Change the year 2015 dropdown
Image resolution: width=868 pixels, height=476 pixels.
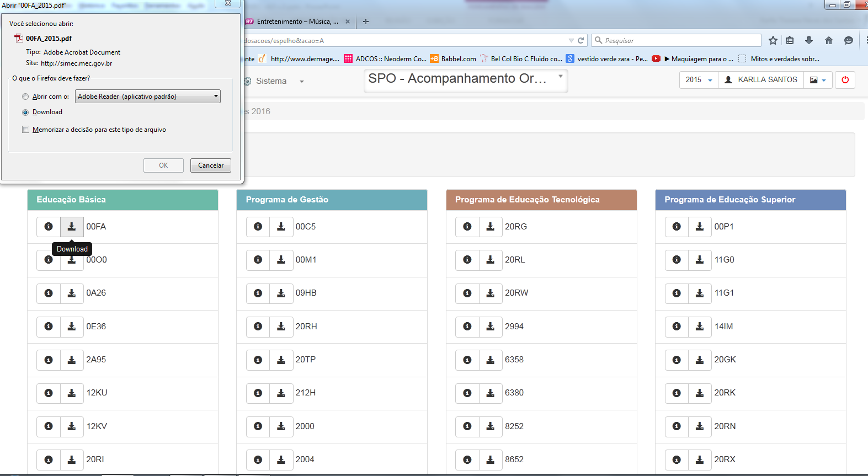[x=699, y=80]
